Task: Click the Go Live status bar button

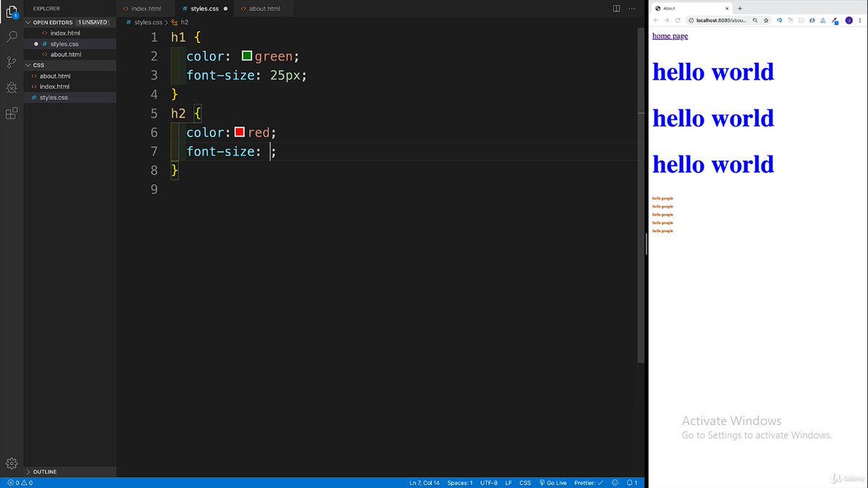Action: point(553,482)
